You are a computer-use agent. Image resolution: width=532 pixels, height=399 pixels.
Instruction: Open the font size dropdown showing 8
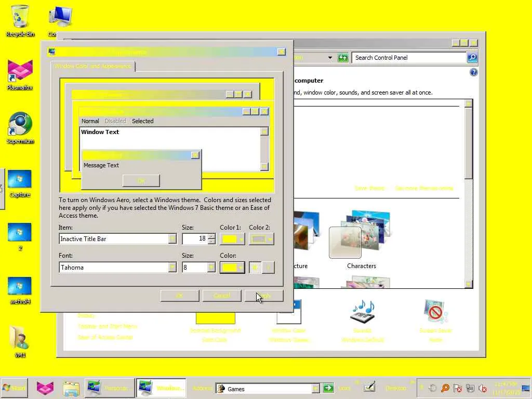coord(211,268)
